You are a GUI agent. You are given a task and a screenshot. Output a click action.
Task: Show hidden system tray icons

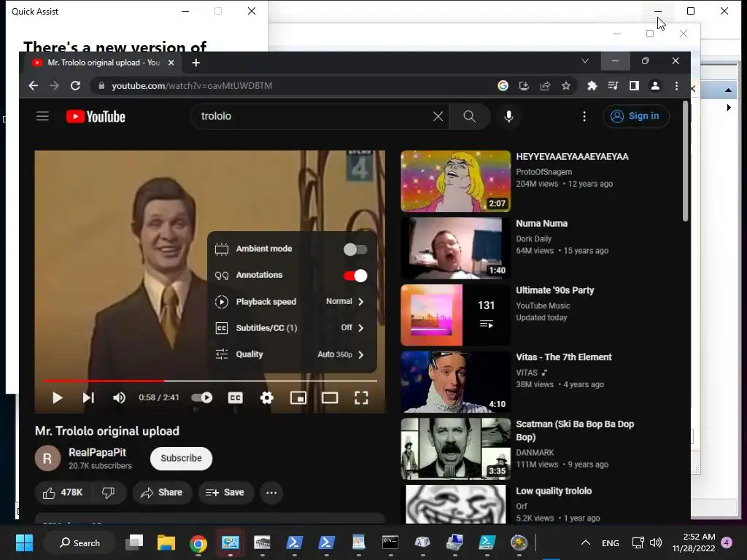click(586, 542)
